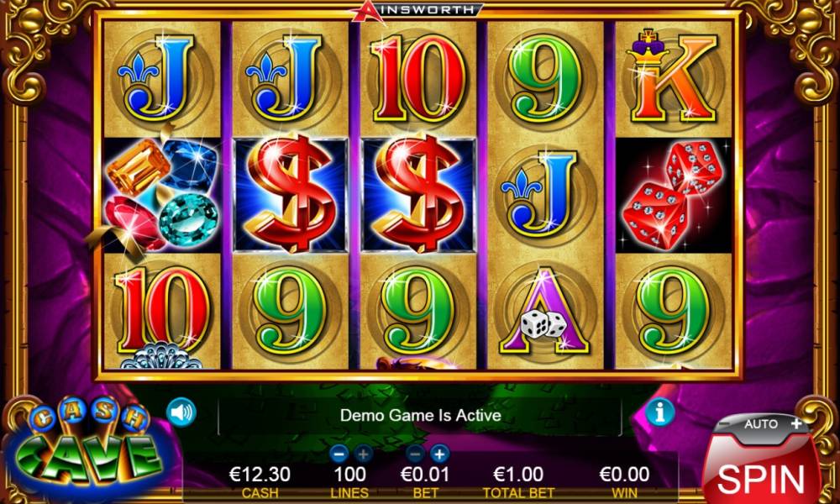Decrease lines with the minus button

[339, 454]
